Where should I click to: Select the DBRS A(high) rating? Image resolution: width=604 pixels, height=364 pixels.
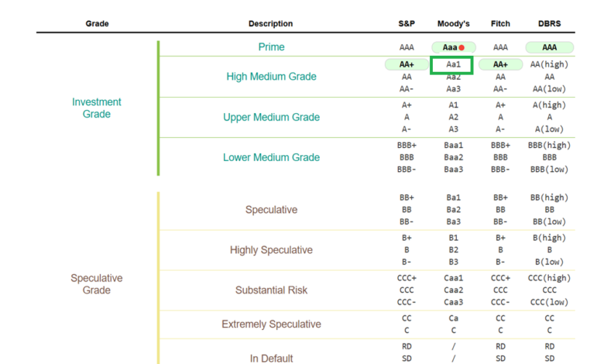[x=549, y=105]
